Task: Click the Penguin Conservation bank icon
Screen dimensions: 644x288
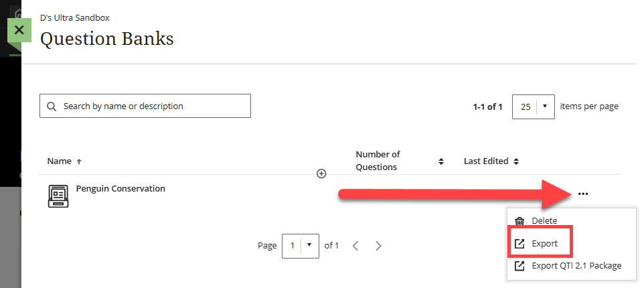Action: [x=58, y=196]
